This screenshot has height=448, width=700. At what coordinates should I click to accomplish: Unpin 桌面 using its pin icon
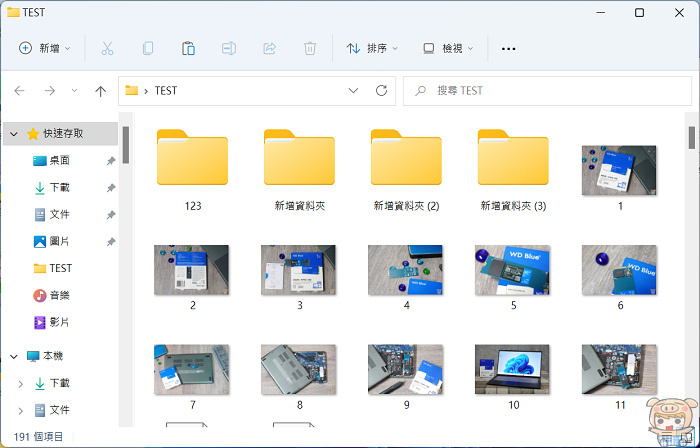(111, 161)
